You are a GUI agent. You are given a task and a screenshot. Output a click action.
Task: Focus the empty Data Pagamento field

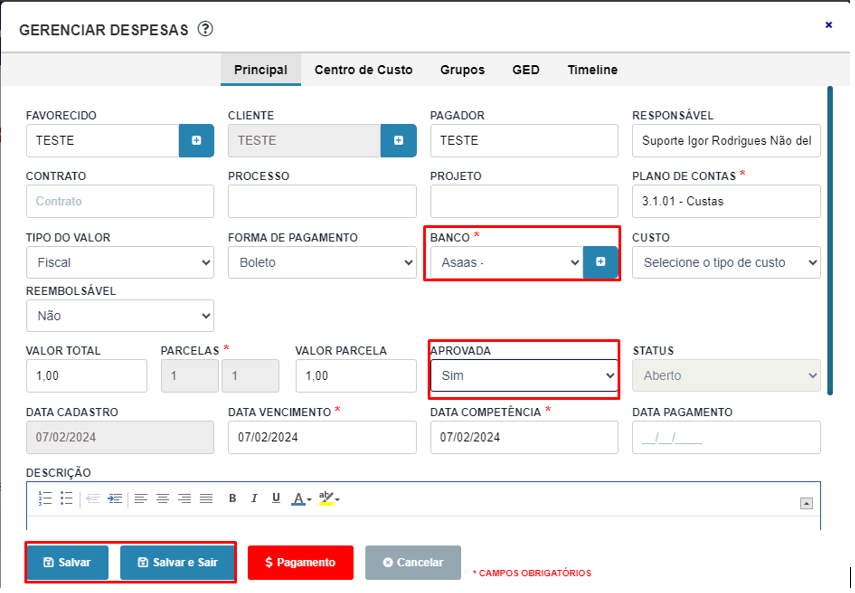click(726, 437)
